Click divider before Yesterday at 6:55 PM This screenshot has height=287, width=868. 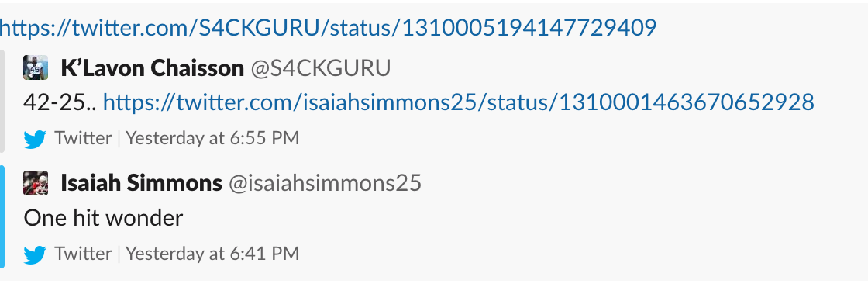pyautogui.click(x=119, y=139)
